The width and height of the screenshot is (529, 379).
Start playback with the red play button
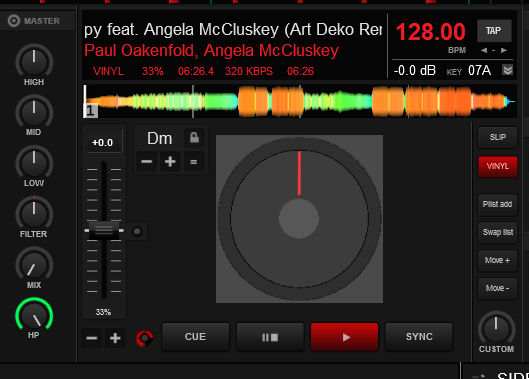pyautogui.click(x=344, y=337)
